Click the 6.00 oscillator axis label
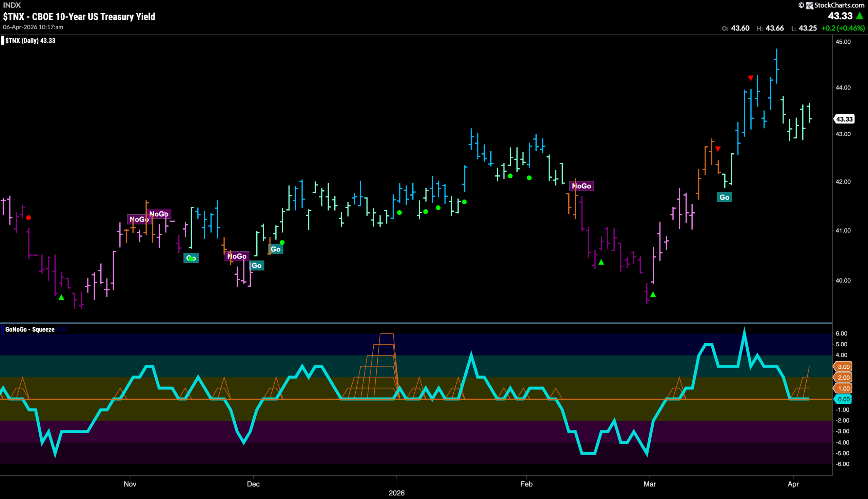868x499 pixels. (x=842, y=333)
